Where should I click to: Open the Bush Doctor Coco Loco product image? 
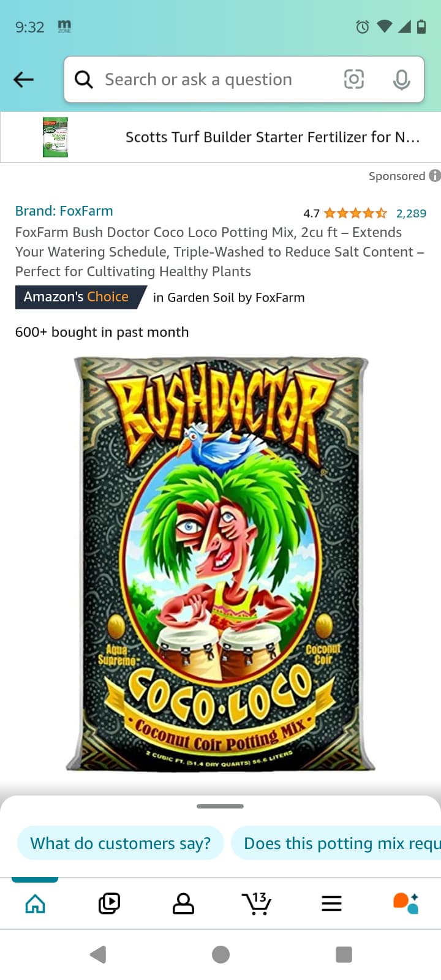[x=221, y=563]
